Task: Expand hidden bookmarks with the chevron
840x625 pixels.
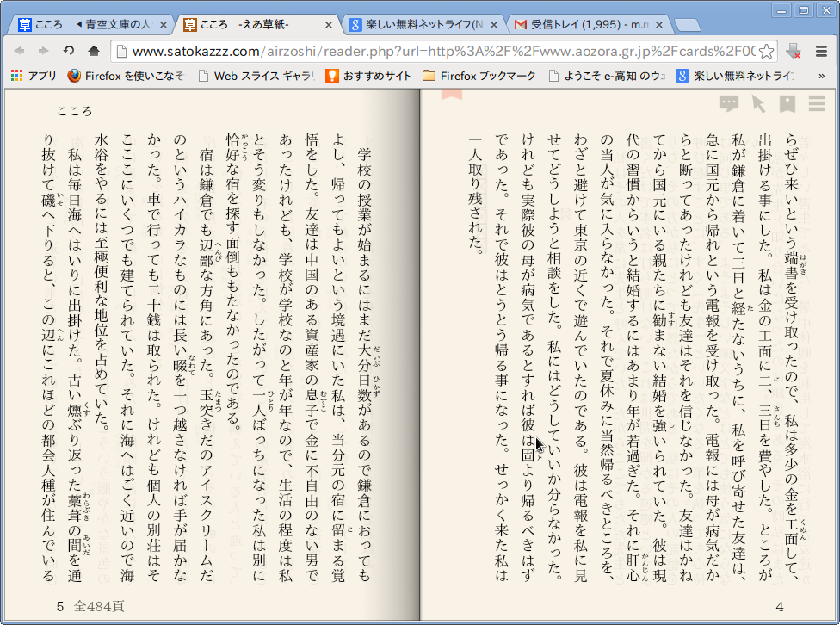Action: pos(821,76)
